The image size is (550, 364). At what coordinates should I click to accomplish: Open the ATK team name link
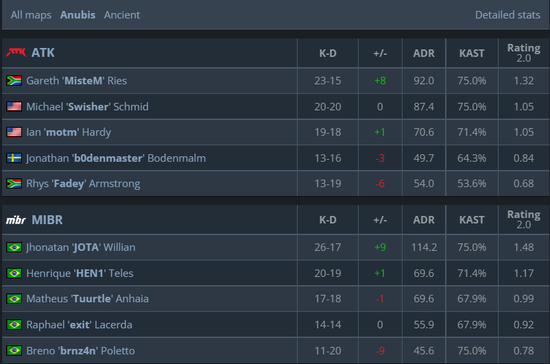click(x=43, y=53)
